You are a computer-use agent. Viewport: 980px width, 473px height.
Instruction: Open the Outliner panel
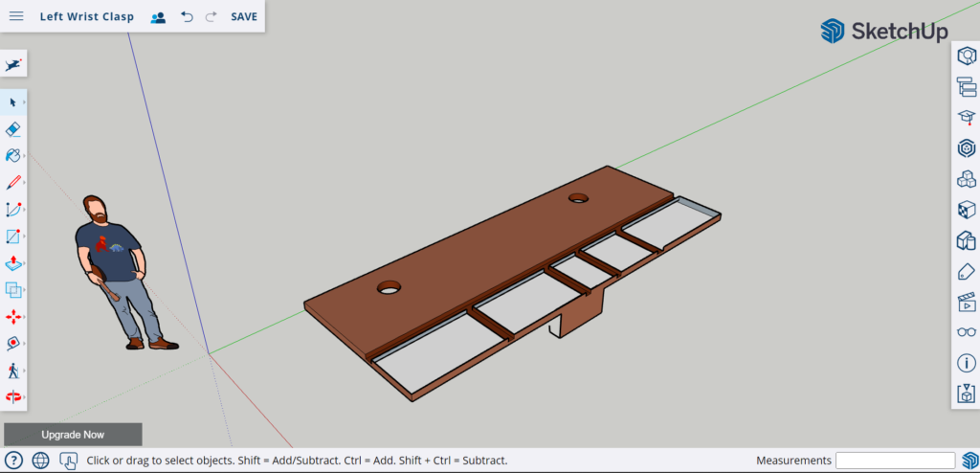(967, 87)
